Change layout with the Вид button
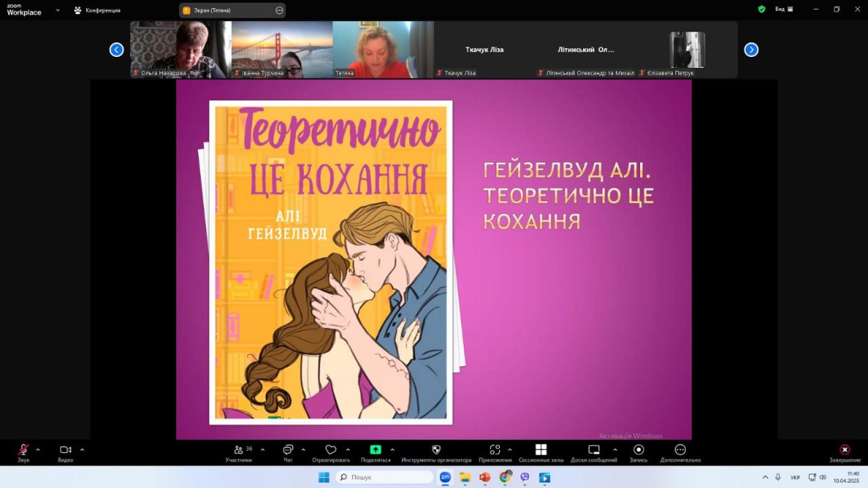Viewport: 868px width, 488px height. pos(784,9)
